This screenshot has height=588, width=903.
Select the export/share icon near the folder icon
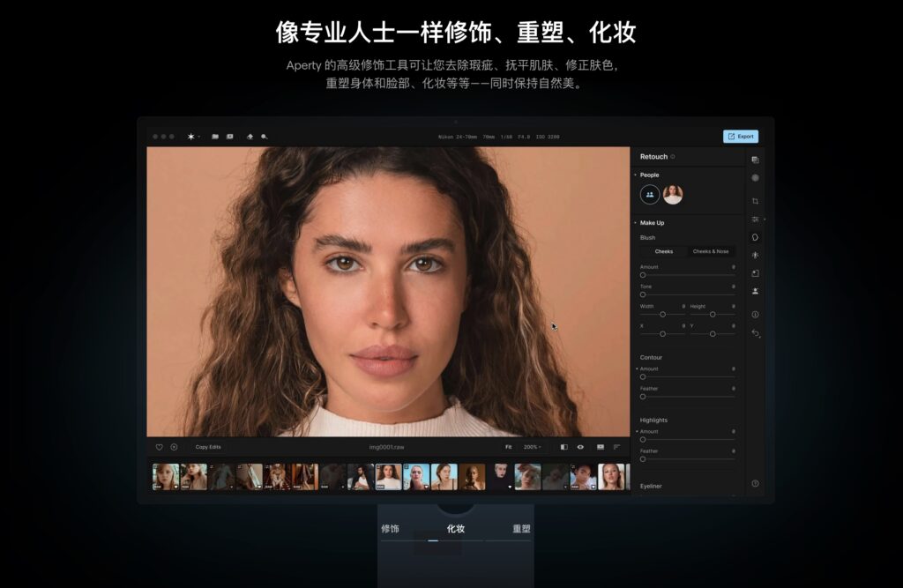[231, 136]
